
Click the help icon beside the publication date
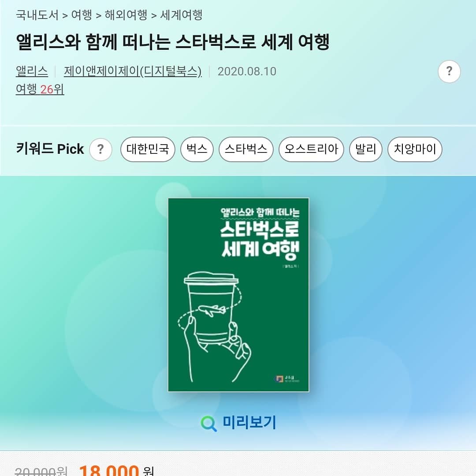click(x=449, y=72)
